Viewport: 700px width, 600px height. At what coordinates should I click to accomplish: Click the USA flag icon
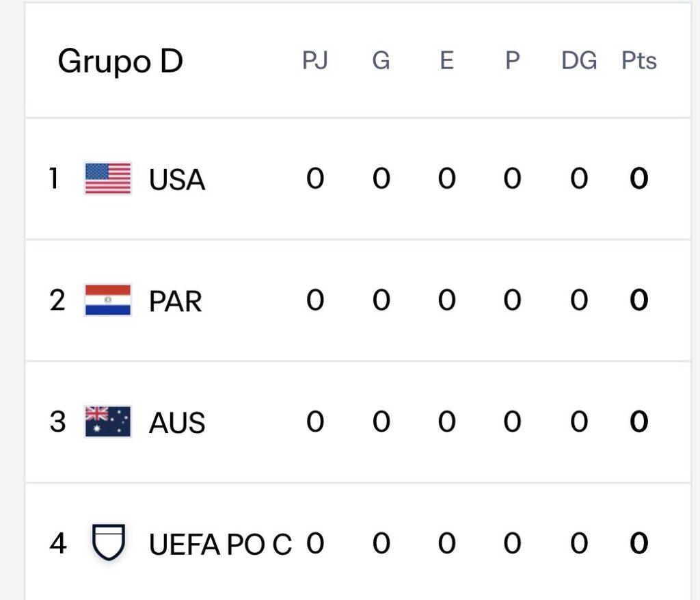pyautogui.click(x=107, y=179)
